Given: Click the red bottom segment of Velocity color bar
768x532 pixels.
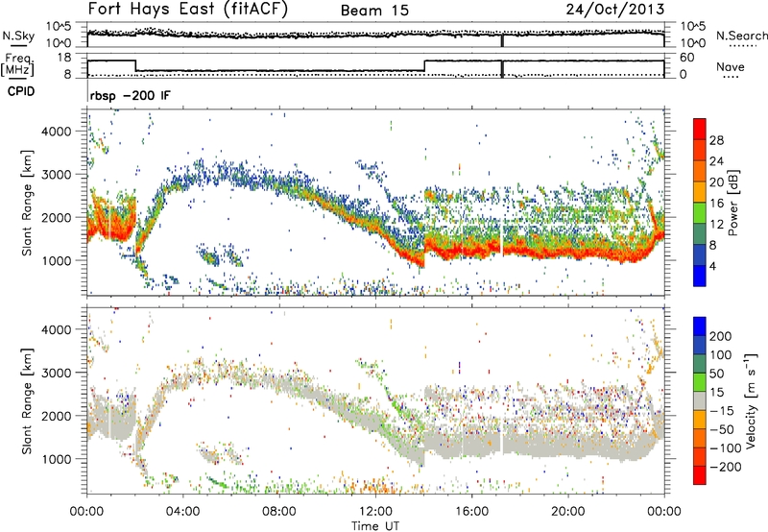Looking at the screenshot, I should (x=700, y=475).
